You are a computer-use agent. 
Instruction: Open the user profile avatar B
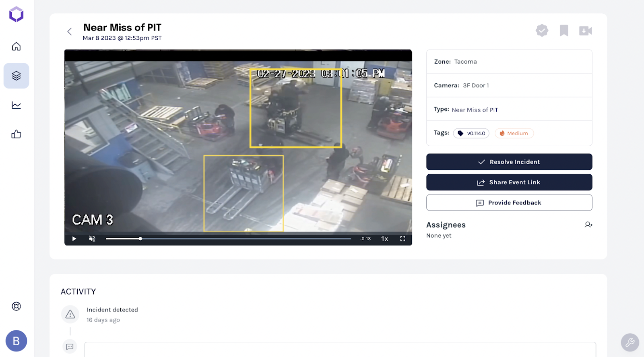click(17, 341)
